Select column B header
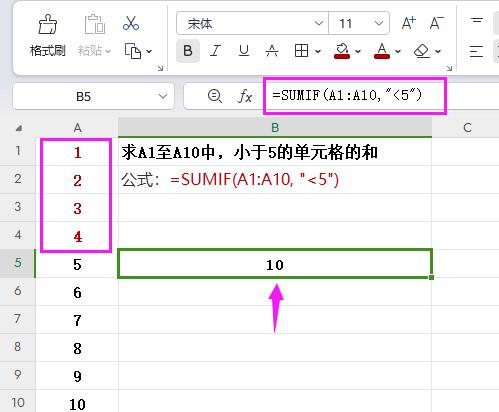 pyautogui.click(x=275, y=127)
